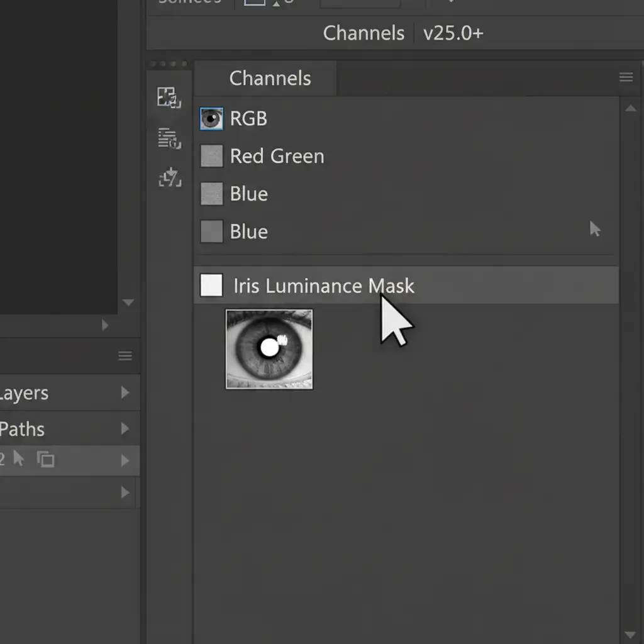
Task: Select the Red Green channel name
Action: coord(277,156)
